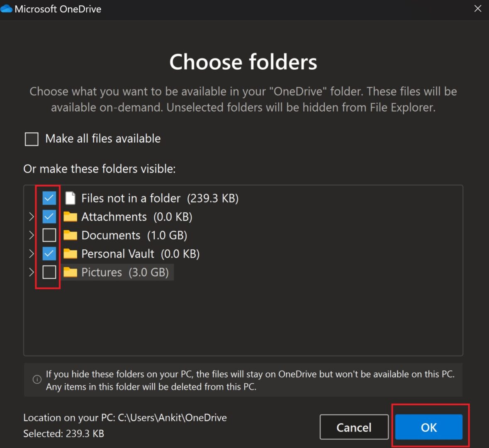Close the Microsoft OneDrive dialog
This screenshot has height=448, width=489.
coord(478,9)
